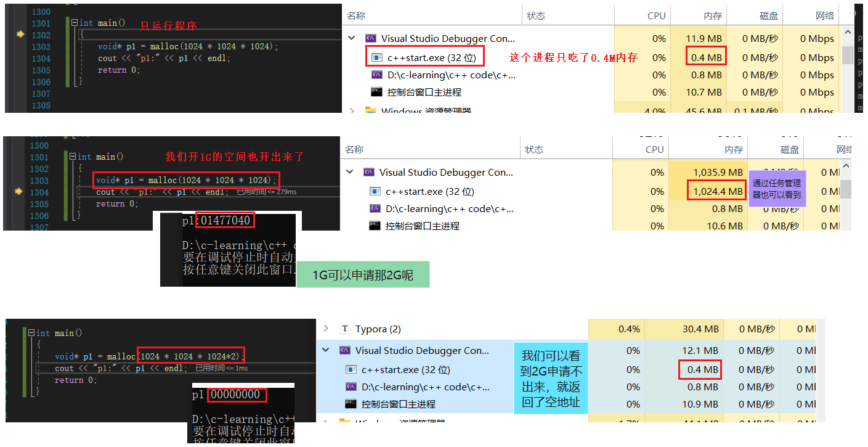Expand the Typora (2) process group
Screen dimensions: 868x447
[326, 329]
